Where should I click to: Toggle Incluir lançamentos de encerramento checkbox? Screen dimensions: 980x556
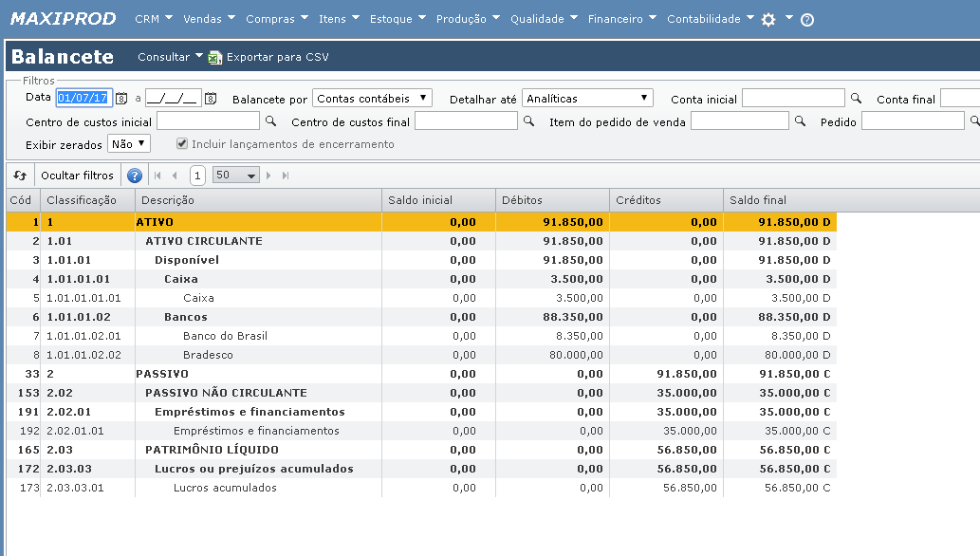click(x=182, y=144)
